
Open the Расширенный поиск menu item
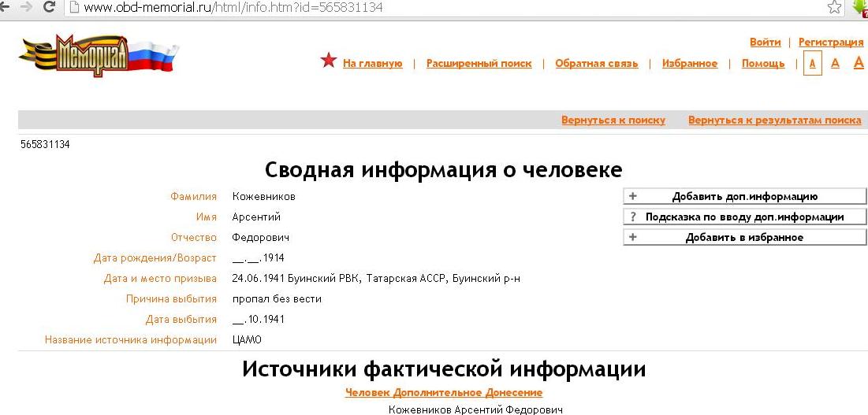click(479, 64)
